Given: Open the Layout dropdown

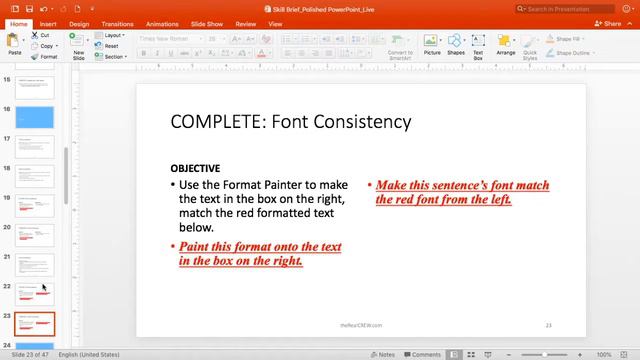Looking at the screenshot, I should 110,36.
